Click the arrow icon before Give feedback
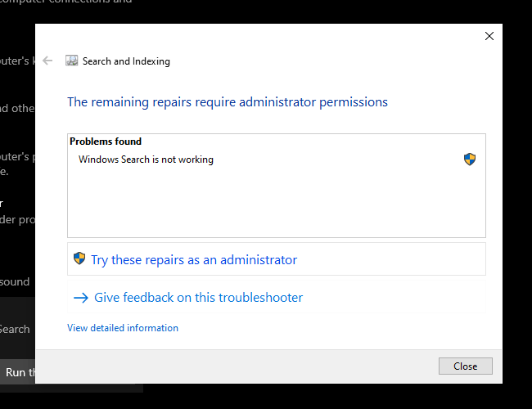Screen dimensions: 532x409 [81, 298]
